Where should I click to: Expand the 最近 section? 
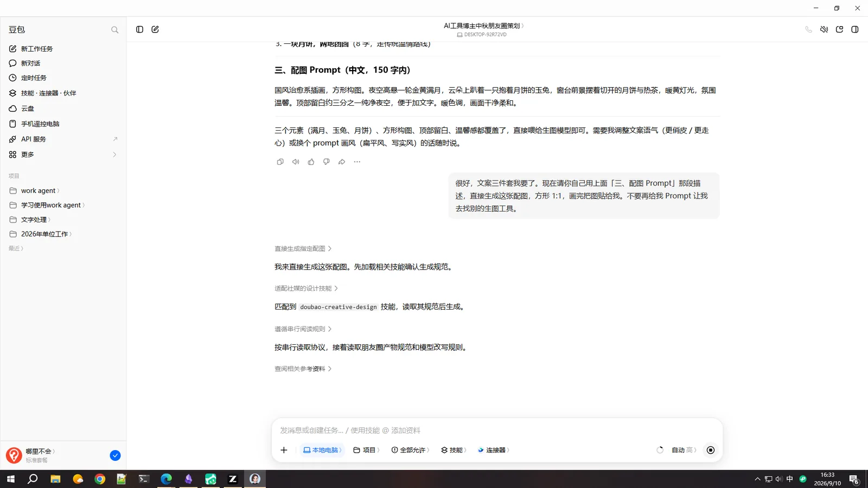(16, 248)
